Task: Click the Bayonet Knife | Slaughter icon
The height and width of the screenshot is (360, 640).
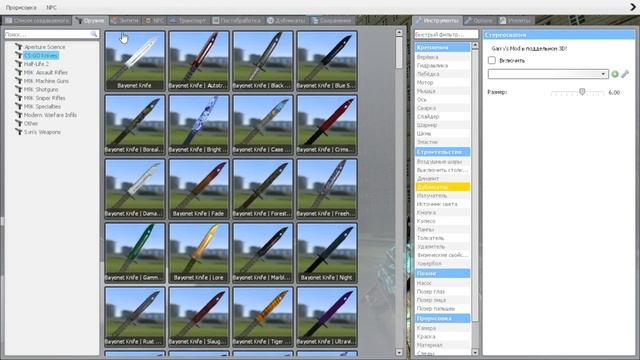Action: click(x=199, y=317)
